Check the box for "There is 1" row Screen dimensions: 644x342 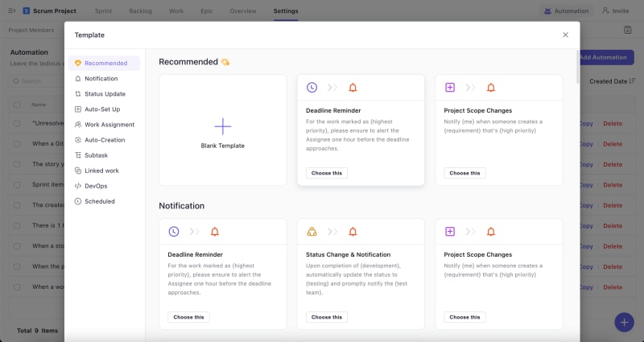pyautogui.click(x=17, y=226)
